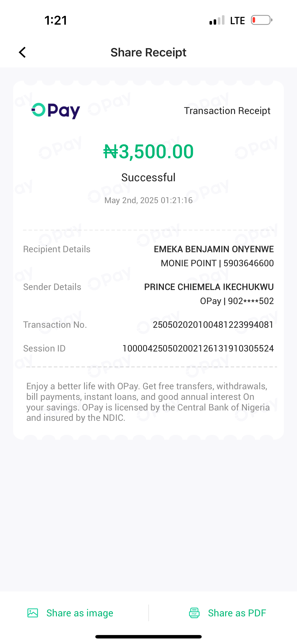Click the OPay logo on receipt
The image size is (297, 644).
[56, 111]
